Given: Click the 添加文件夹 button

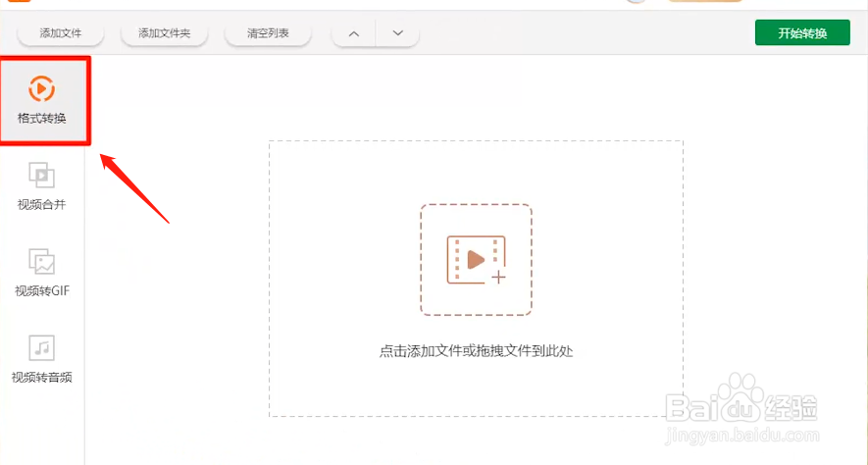Looking at the screenshot, I should click(x=165, y=33).
